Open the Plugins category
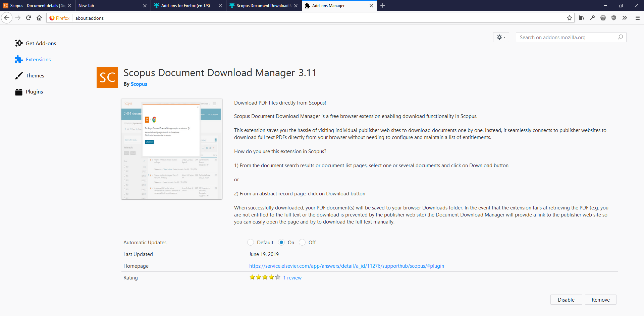 (x=29, y=91)
